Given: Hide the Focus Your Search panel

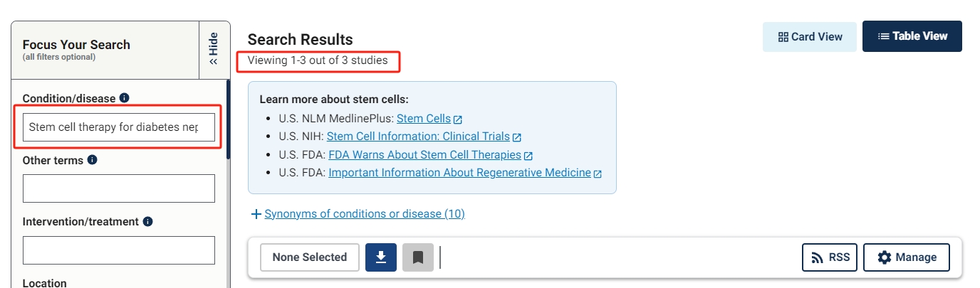Looking at the screenshot, I should 214,48.
